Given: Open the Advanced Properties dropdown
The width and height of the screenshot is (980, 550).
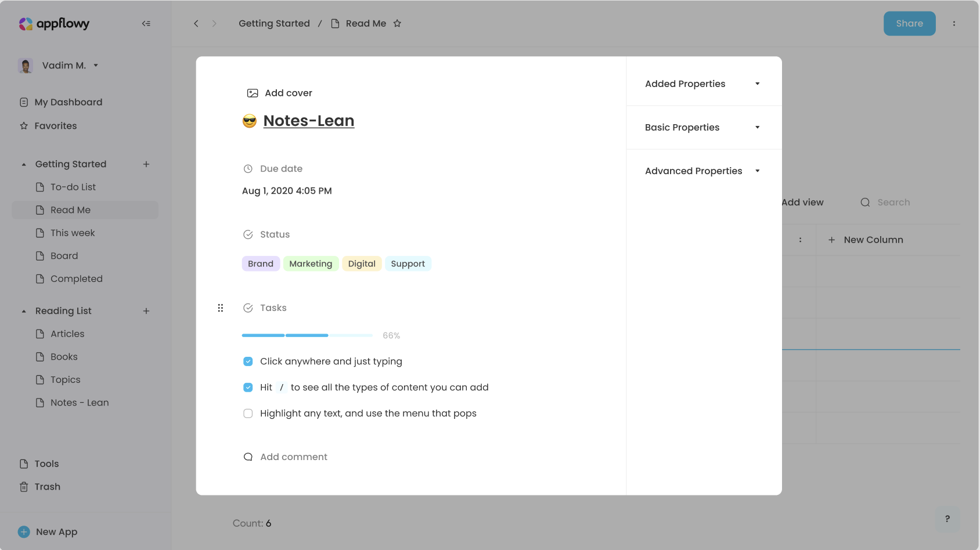Looking at the screenshot, I should click(x=757, y=171).
